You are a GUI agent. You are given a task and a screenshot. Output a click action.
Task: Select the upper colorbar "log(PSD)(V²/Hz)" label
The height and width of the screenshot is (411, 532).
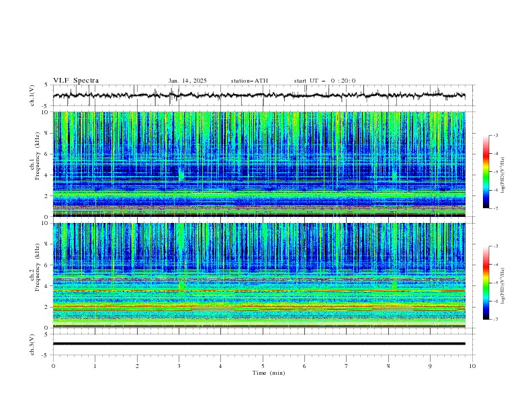coord(502,175)
